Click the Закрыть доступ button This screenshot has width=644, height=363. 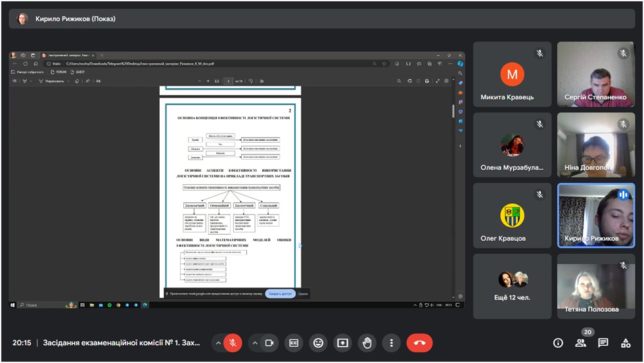click(x=280, y=294)
